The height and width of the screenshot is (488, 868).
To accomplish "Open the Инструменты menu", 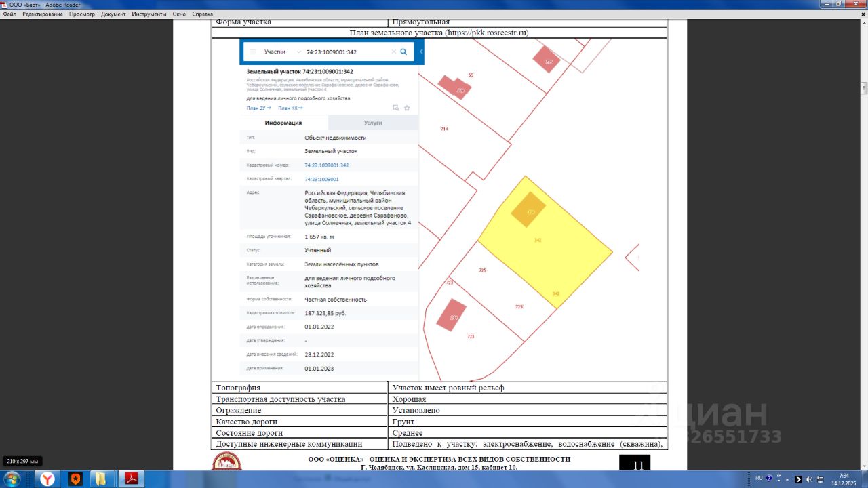I will [149, 14].
